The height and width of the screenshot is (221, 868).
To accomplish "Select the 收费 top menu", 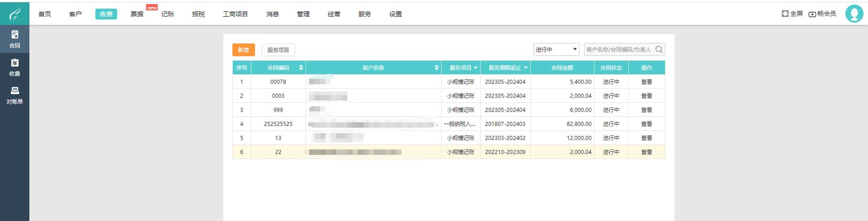I will [106, 14].
